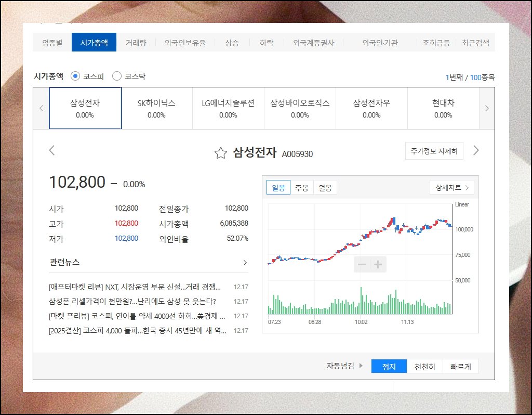Image resolution: width=532 pixels, height=415 pixels.
Task: Click the 시가총액 value 6,085,388
Action: pos(234,223)
